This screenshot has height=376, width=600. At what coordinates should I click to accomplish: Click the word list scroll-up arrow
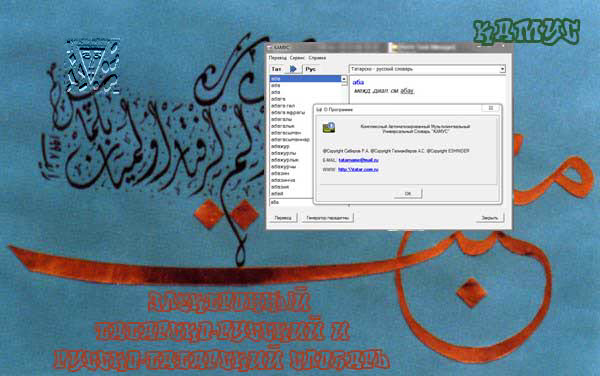point(344,79)
